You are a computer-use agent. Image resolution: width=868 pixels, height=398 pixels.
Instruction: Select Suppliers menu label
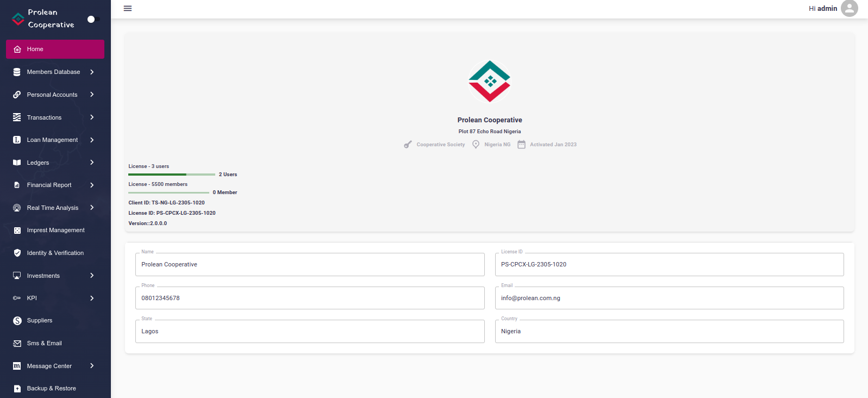point(40,321)
